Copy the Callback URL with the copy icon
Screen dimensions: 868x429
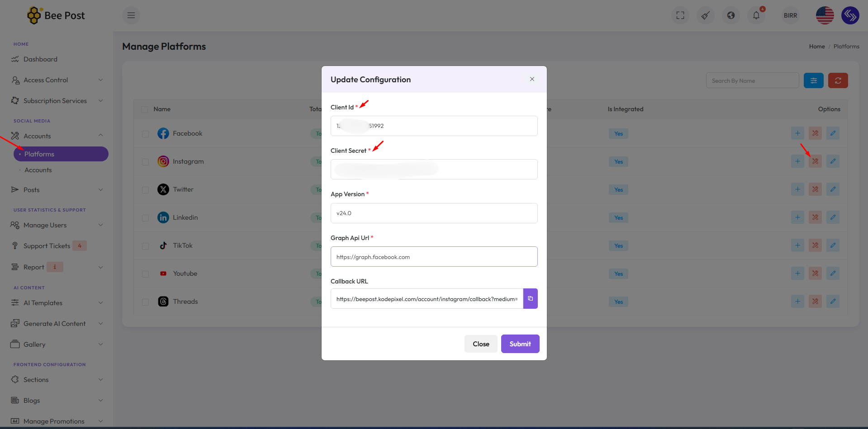pyautogui.click(x=530, y=299)
